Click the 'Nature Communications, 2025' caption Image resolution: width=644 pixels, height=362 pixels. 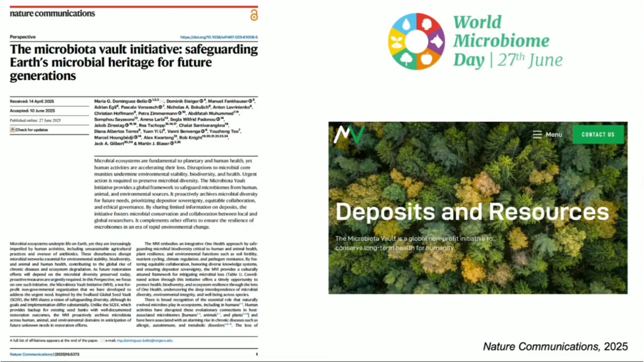555,347
